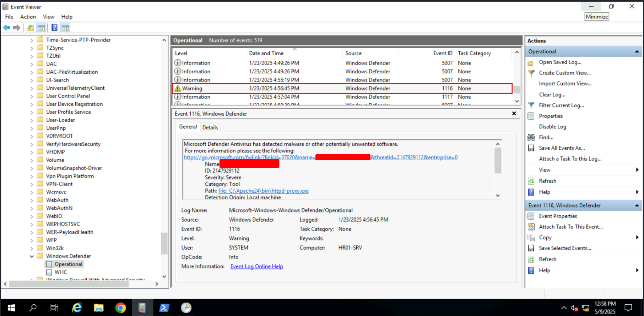Toggle the Show/Hide Console Tree icon
This screenshot has width=644, height=316.
41,28
